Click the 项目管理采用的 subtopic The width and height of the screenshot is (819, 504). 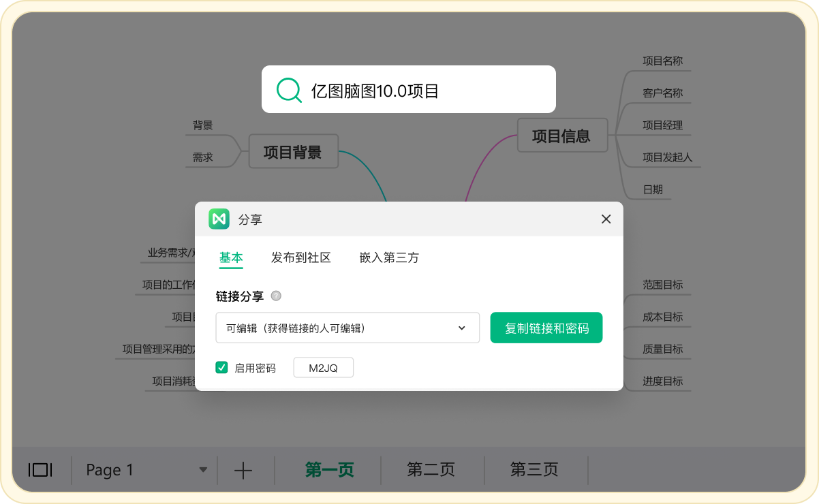pyautogui.click(x=159, y=349)
